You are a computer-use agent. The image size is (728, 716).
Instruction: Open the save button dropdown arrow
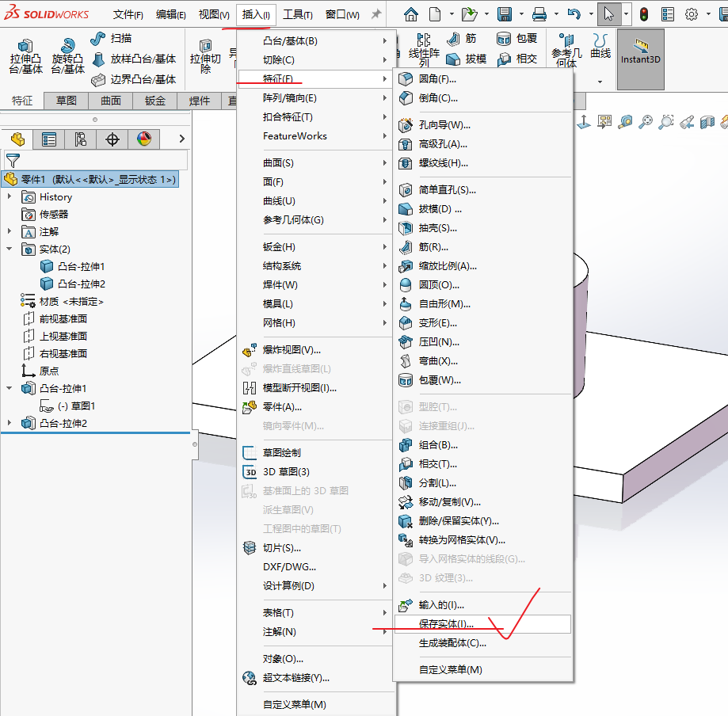click(522, 13)
